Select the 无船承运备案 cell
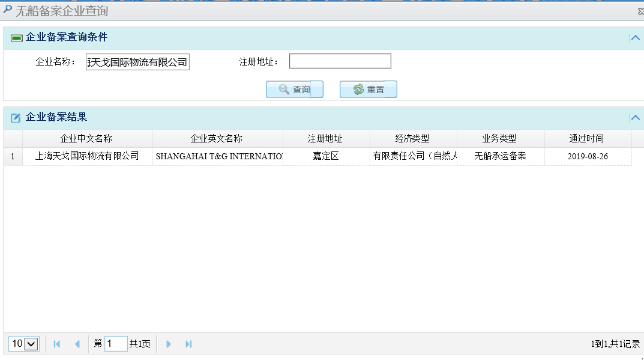Image resolution: width=644 pixels, height=360 pixels. 500,156
